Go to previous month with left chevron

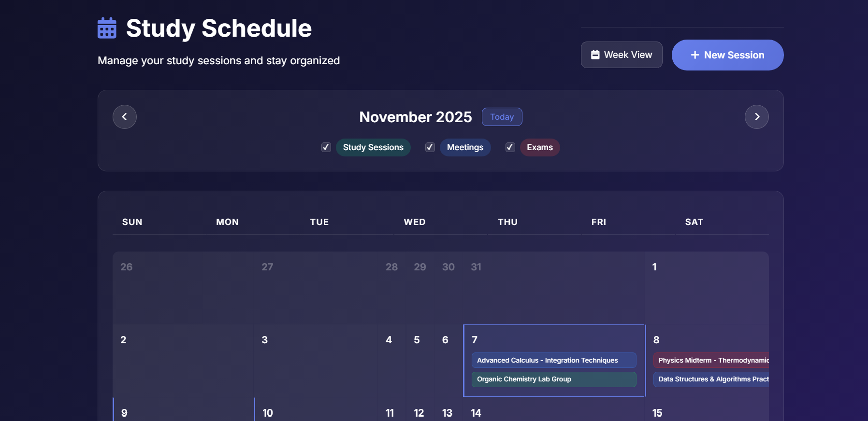pos(125,117)
